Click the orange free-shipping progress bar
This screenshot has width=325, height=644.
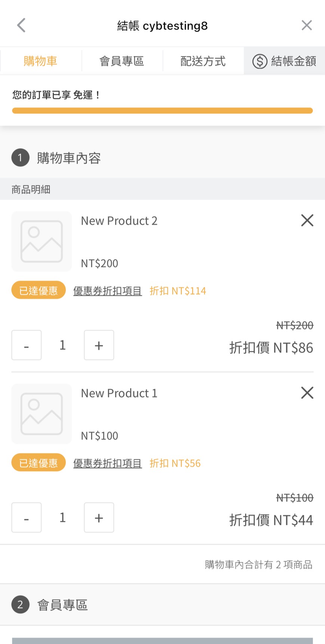point(162,111)
